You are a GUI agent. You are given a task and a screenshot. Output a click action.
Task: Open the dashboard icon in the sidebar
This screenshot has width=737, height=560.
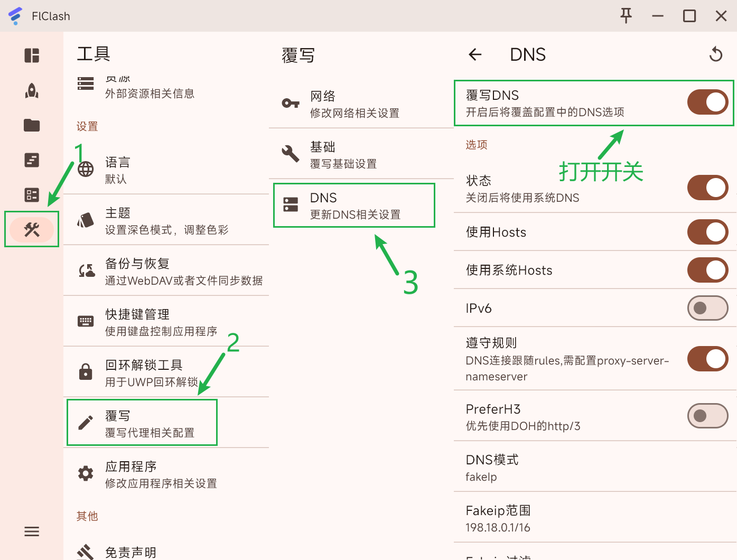pyautogui.click(x=32, y=55)
